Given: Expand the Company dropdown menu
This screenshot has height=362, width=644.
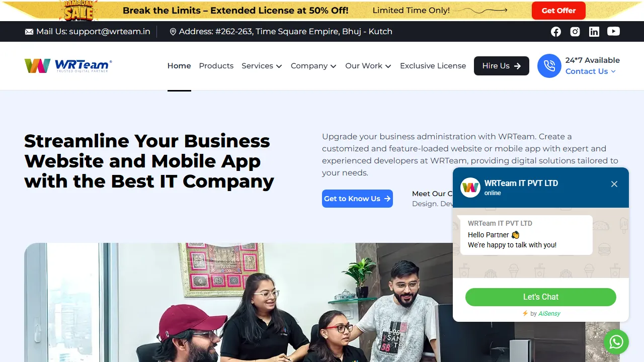Looking at the screenshot, I should pos(313,66).
